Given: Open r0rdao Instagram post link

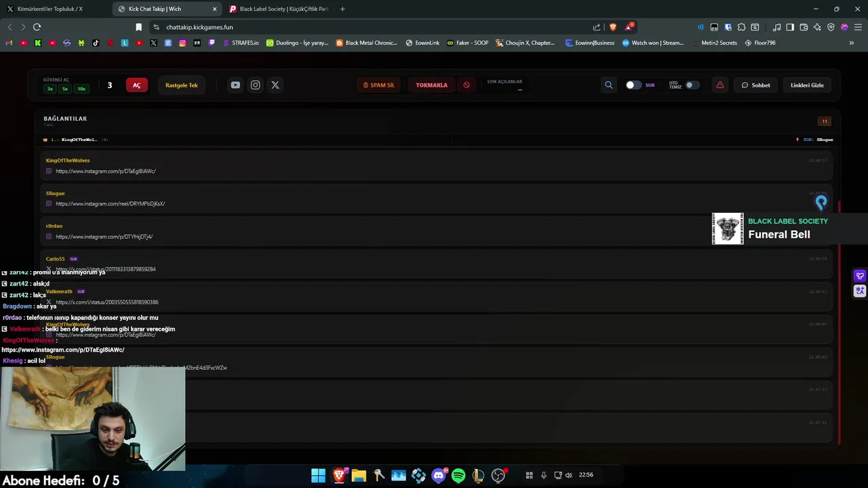Looking at the screenshot, I should (104, 237).
